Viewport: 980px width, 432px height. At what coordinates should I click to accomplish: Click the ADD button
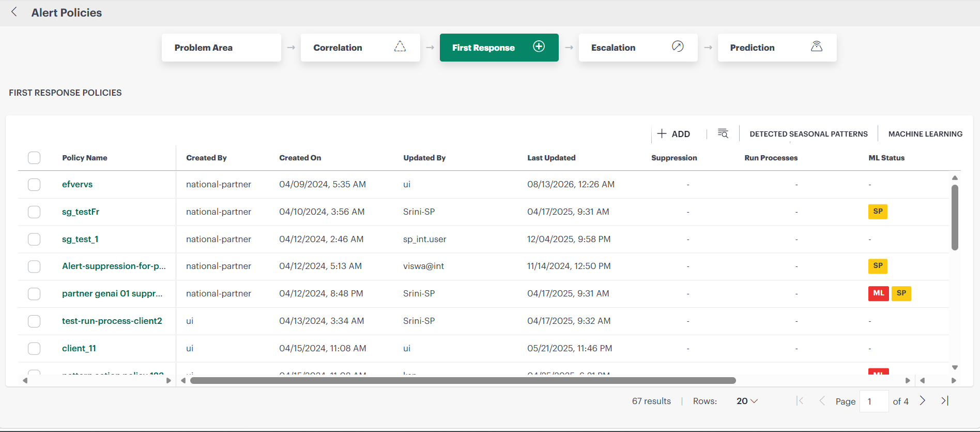(x=673, y=134)
